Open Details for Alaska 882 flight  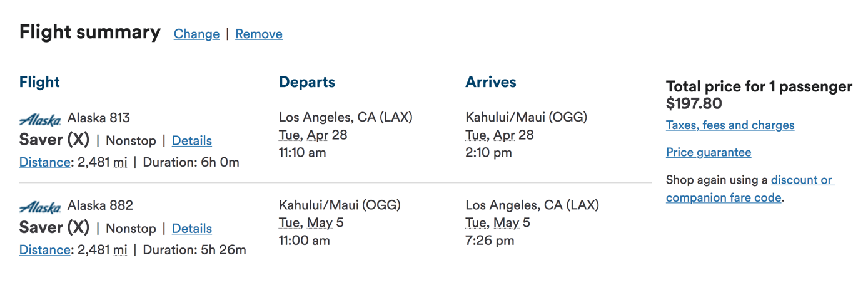click(192, 228)
